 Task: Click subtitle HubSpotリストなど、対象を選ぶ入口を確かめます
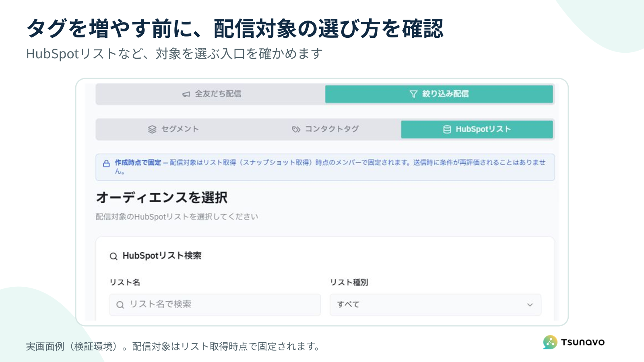174,53
